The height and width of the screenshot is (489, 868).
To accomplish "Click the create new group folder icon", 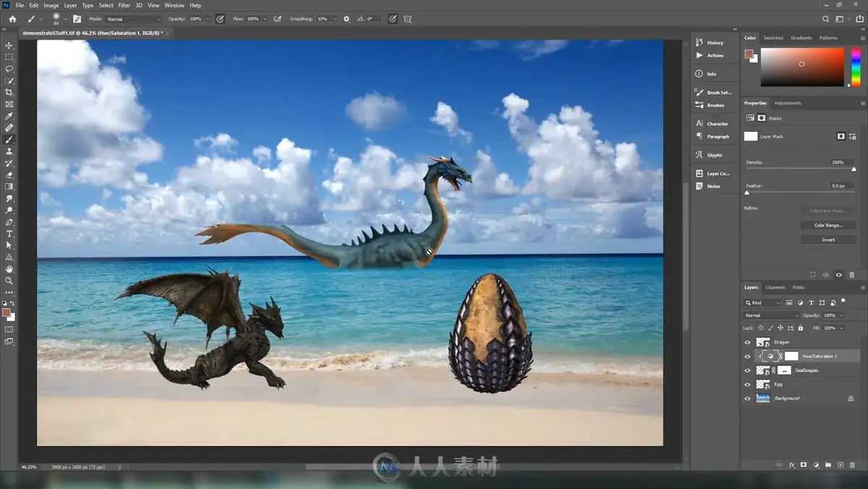I will click(x=828, y=464).
